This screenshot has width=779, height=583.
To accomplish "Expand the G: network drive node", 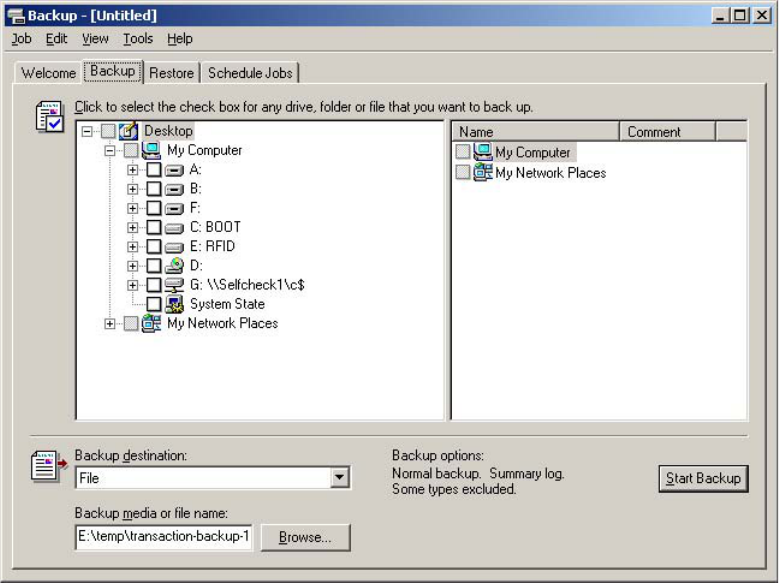I will tap(133, 285).
